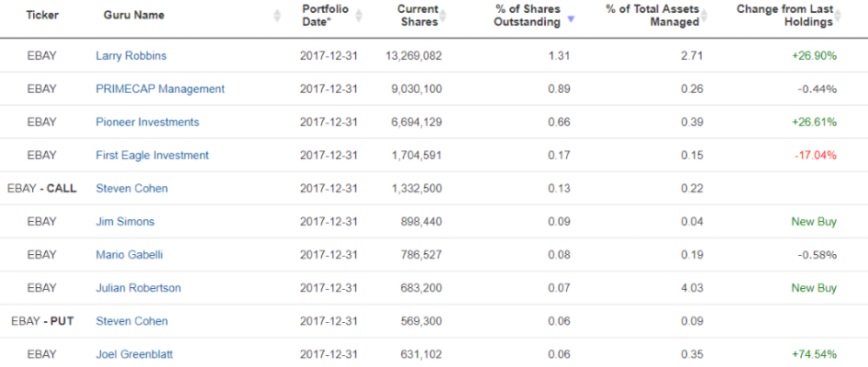
Task: Click the % of Shares Outstanding header
Action: pos(527,16)
